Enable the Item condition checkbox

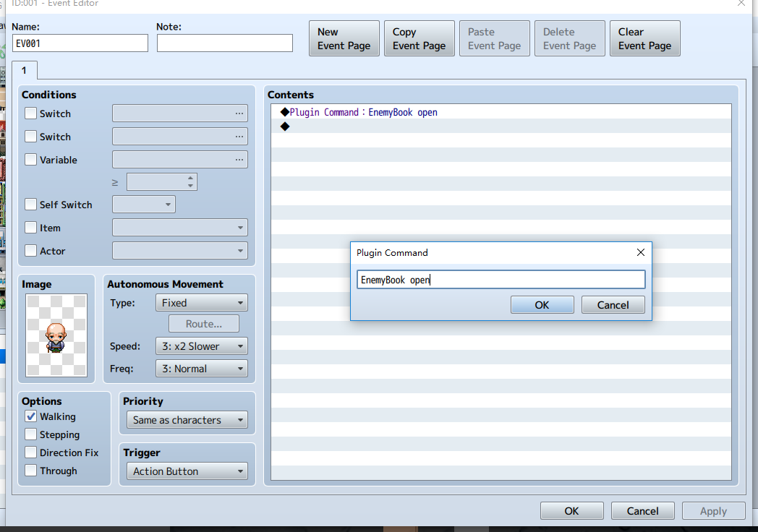pyautogui.click(x=30, y=228)
